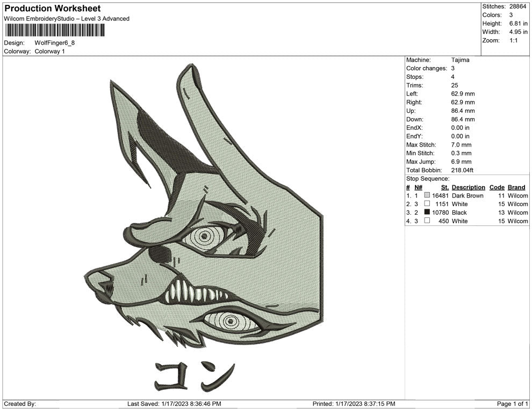Image resolution: width=532 pixels, height=409 pixels.
Task: Click the Dark Brown color swatch
Action: tap(428, 196)
